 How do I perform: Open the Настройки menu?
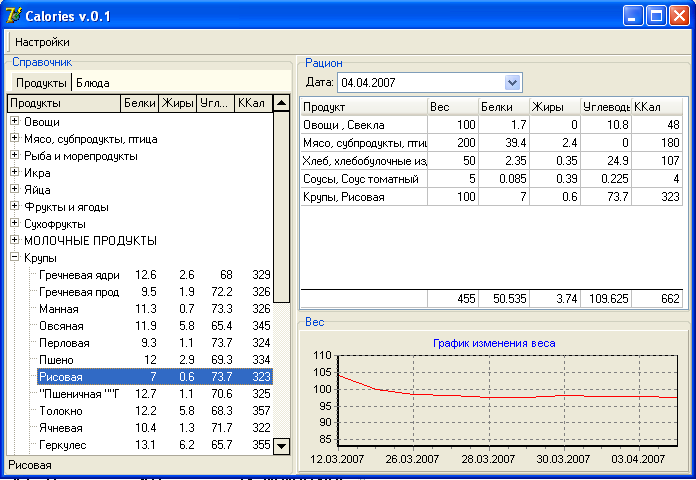[x=42, y=42]
